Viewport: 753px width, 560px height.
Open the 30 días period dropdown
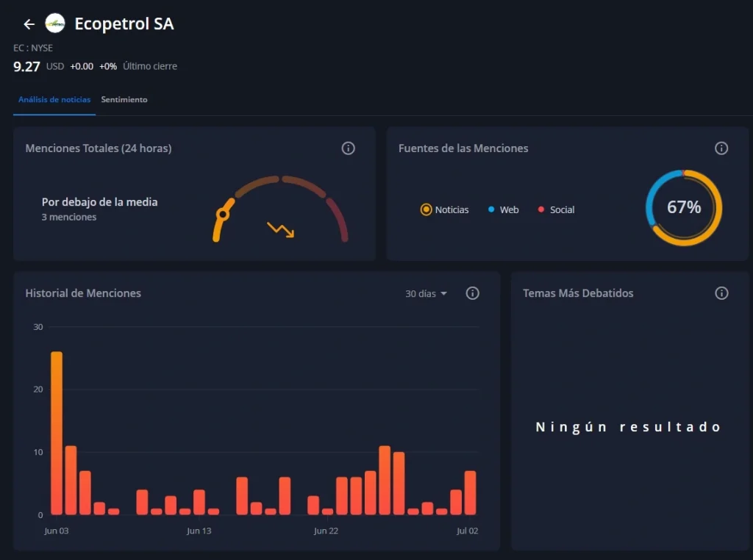pyautogui.click(x=426, y=294)
